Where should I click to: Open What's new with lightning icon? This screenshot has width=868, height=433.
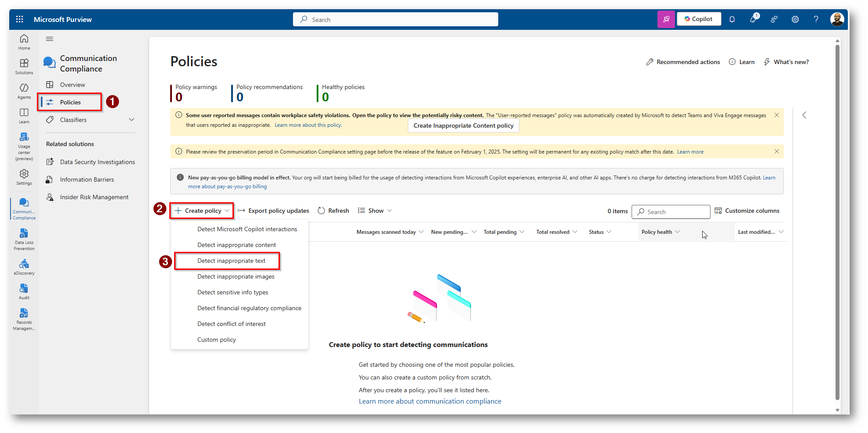[786, 62]
